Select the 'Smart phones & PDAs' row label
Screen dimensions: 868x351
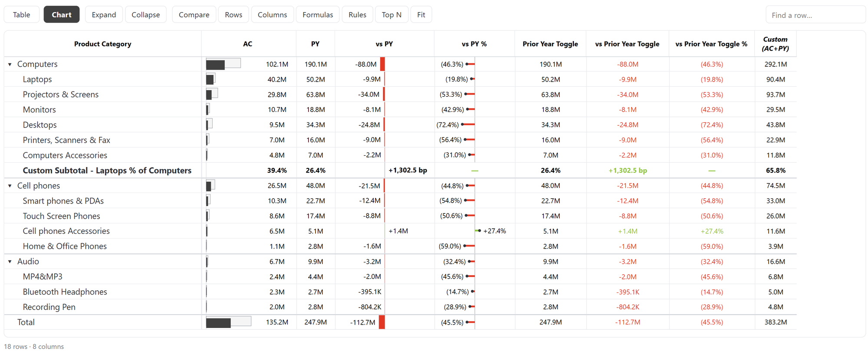[x=63, y=201]
